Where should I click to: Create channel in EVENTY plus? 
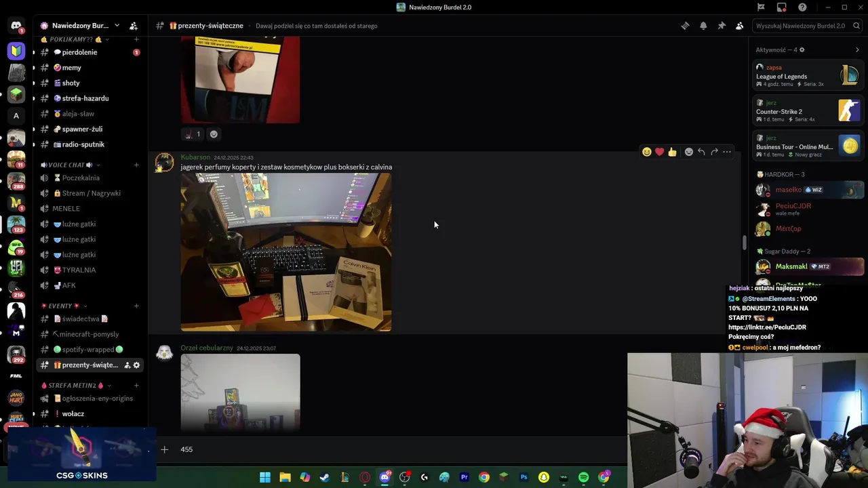[x=136, y=306]
